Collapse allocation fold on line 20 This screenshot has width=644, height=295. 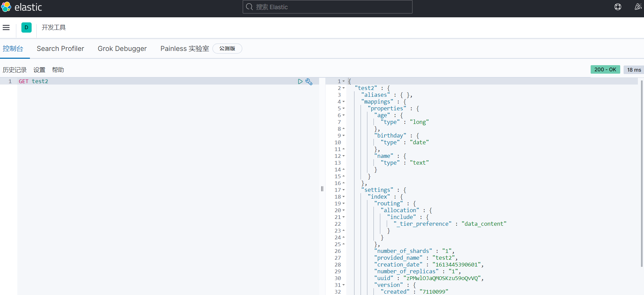click(x=344, y=210)
